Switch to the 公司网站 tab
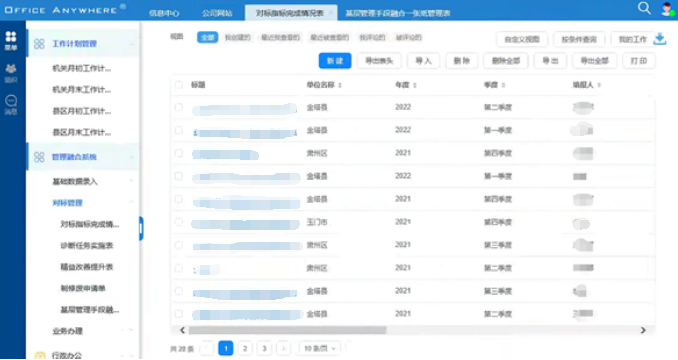Viewport: 678px width, 360px height. pyautogui.click(x=217, y=13)
